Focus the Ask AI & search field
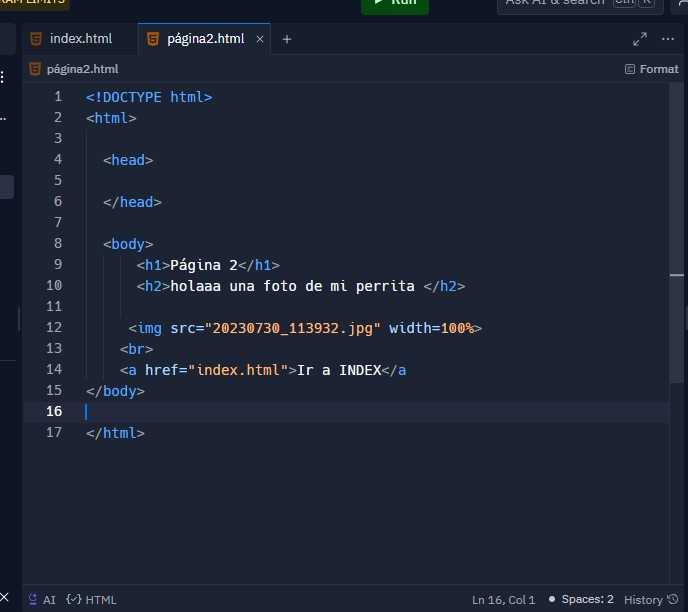This screenshot has width=688, height=612. tap(580, 4)
